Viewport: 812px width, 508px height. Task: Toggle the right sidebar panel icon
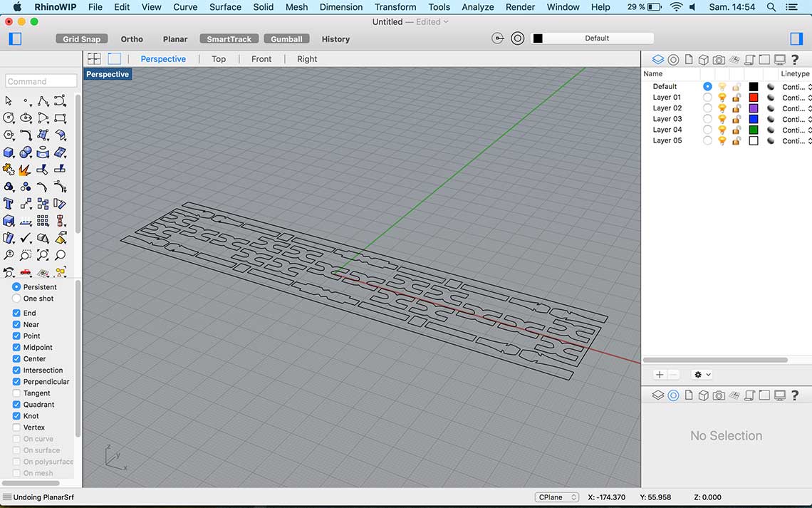point(796,39)
